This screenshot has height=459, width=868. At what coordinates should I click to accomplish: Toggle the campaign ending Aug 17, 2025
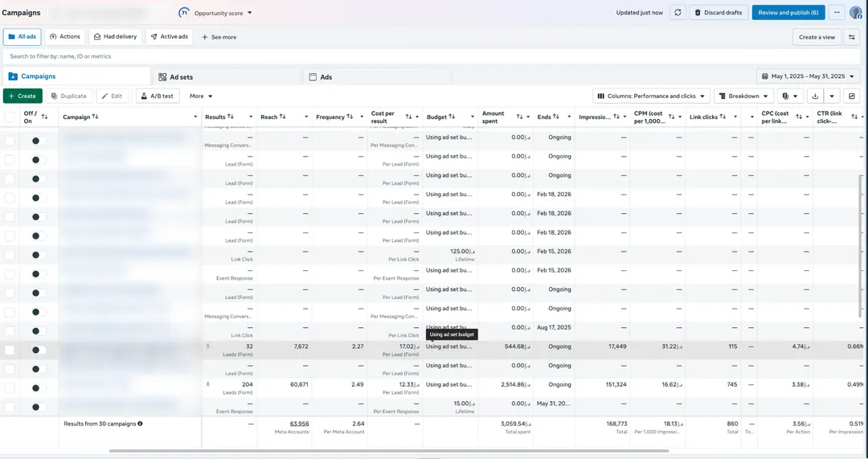(x=39, y=331)
